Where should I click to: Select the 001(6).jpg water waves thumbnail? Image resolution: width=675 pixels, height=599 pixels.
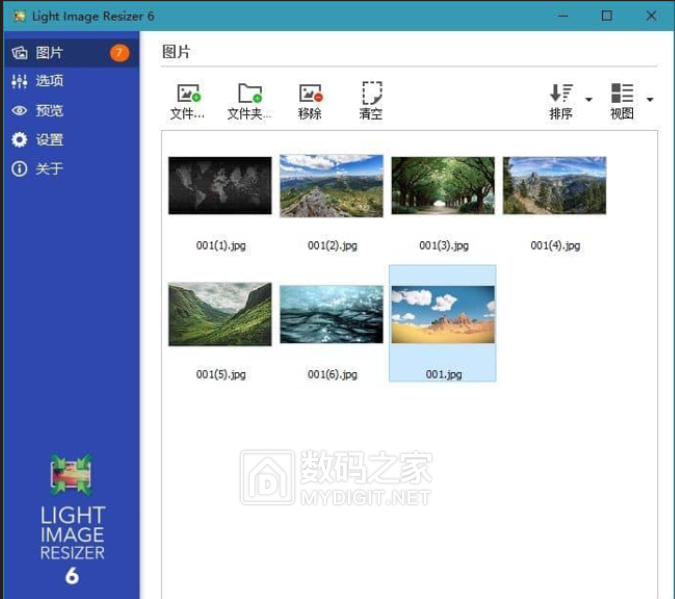coord(331,315)
